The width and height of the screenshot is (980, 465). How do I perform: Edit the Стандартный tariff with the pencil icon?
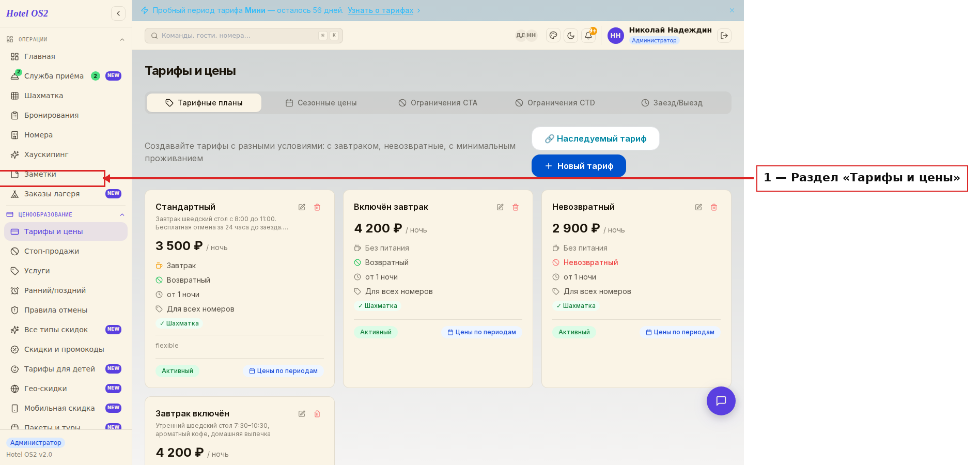pyautogui.click(x=302, y=207)
